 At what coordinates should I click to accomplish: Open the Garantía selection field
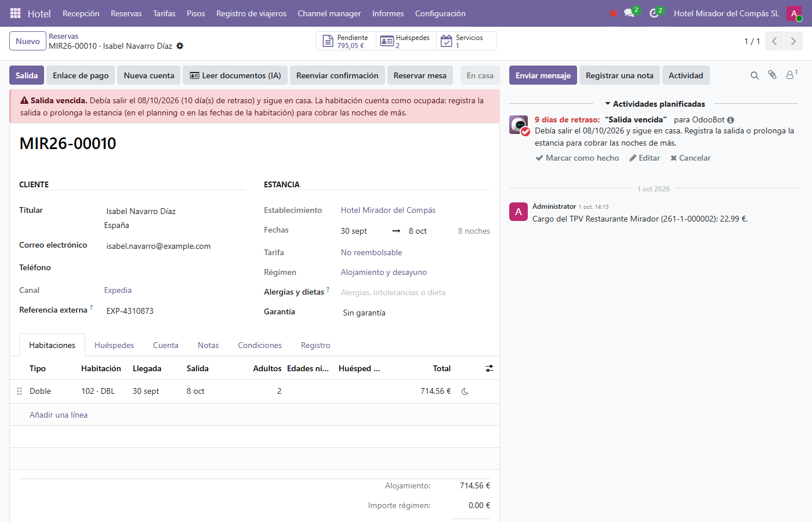pyautogui.click(x=415, y=313)
